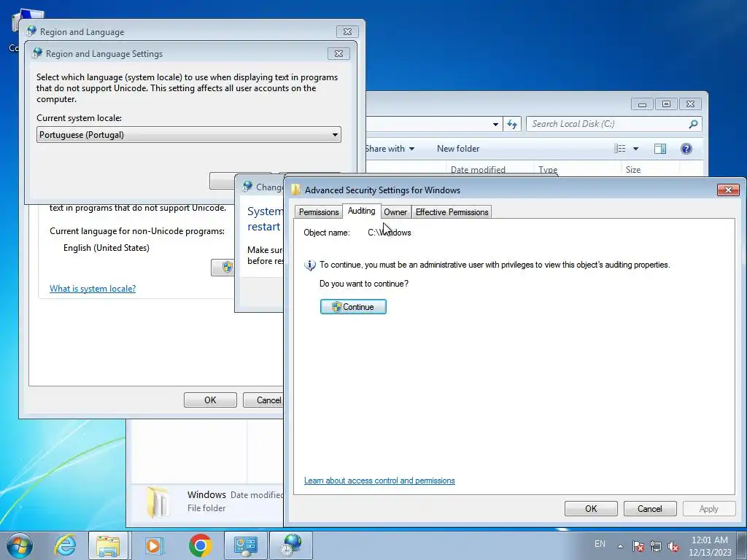Viewport: 747px width, 560px height.
Task: Open the Effective Permissions tab
Action: click(452, 212)
